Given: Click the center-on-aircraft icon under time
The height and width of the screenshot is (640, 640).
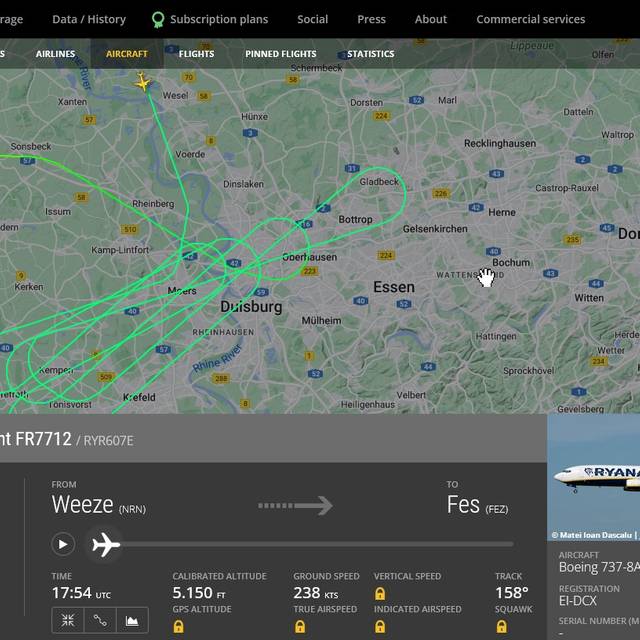Looking at the screenshot, I should [x=68, y=620].
